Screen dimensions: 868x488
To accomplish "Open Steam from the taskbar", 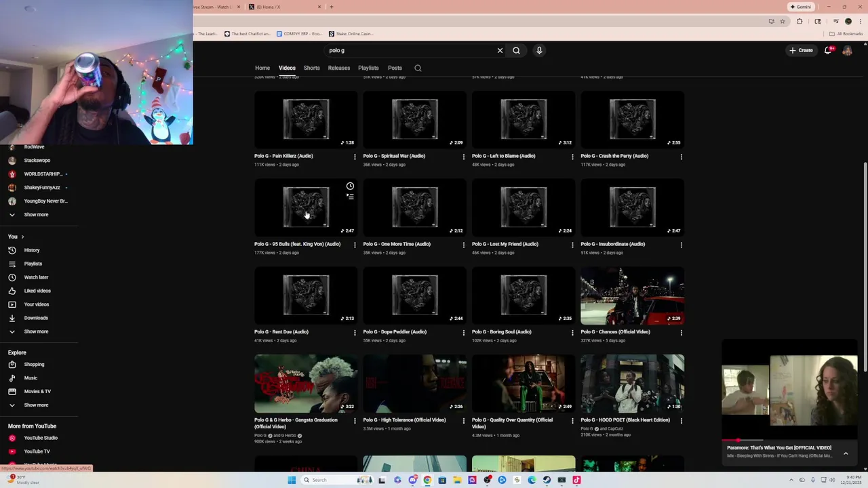I will pos(547,480).
